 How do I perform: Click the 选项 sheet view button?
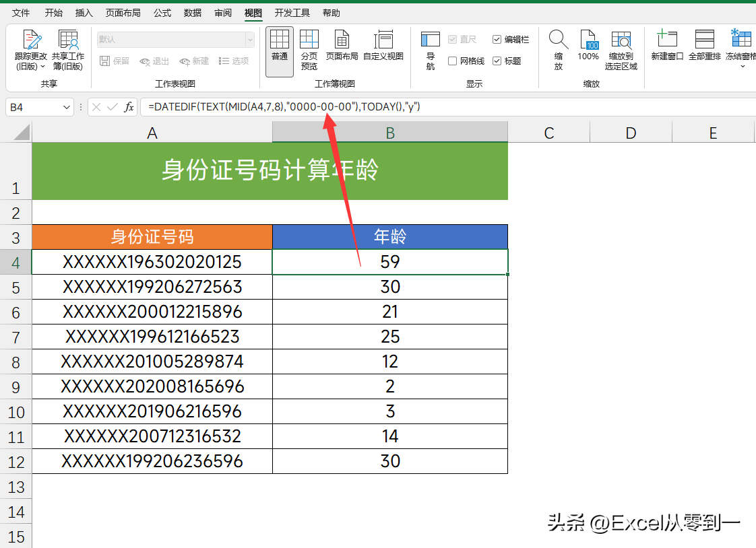234,61
